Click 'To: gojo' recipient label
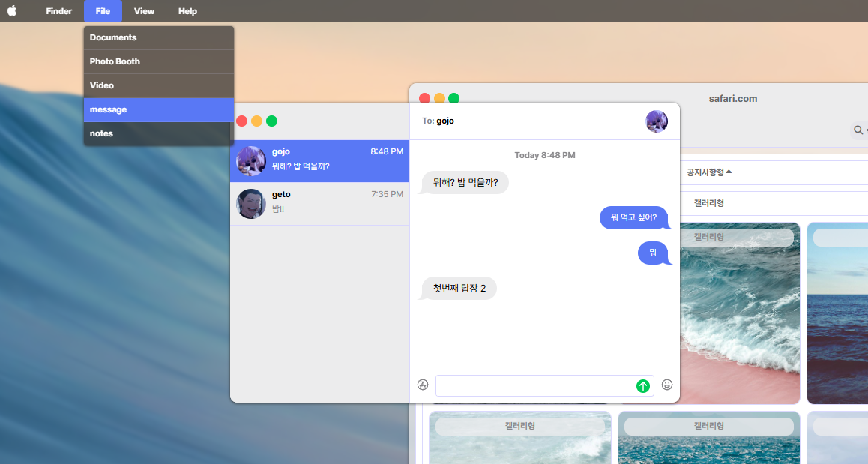Image resolution: width=868 pixels, height=464 pixels. pos(438,121)
